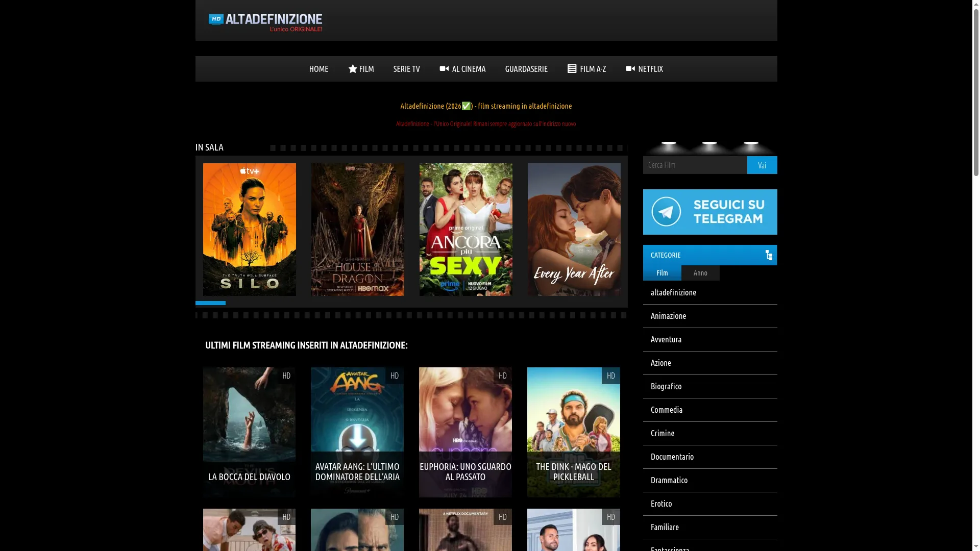Open the House of the Dragon poster

[358, 230]
